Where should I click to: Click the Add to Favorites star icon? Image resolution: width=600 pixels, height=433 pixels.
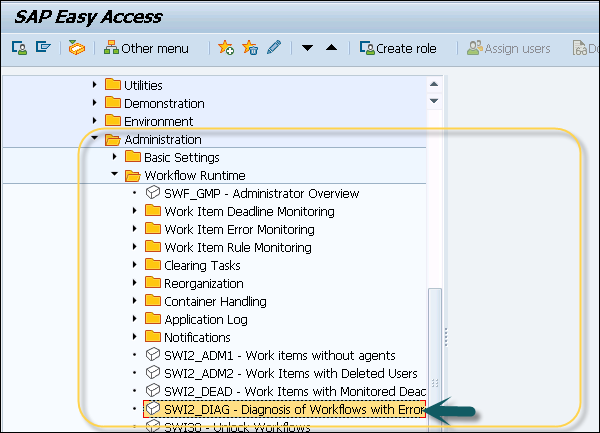226,48
